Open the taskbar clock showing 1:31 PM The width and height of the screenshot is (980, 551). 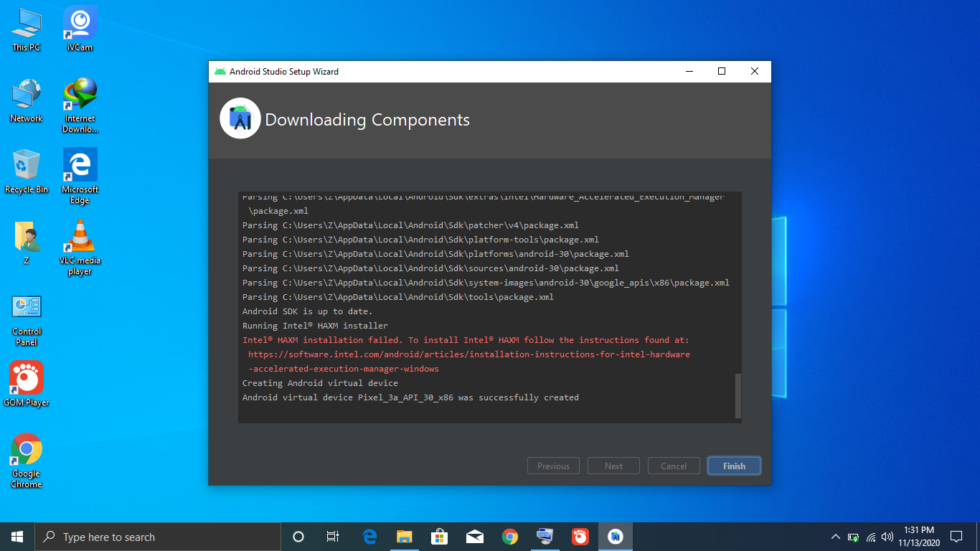click(x=919, y=537)
